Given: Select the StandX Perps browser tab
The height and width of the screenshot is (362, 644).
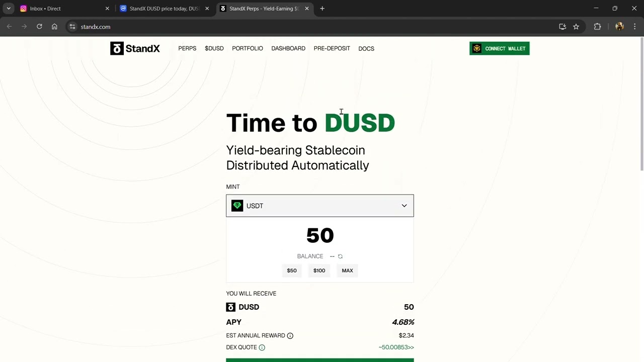Looking at the screenshot, I should pos(264,9).
